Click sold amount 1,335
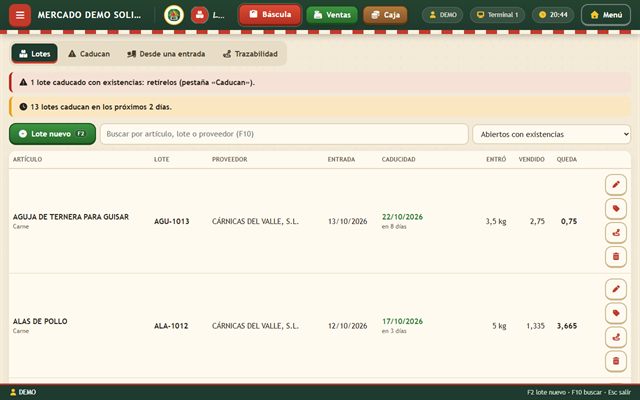This screenshot has height=400, width=640. 536,326
